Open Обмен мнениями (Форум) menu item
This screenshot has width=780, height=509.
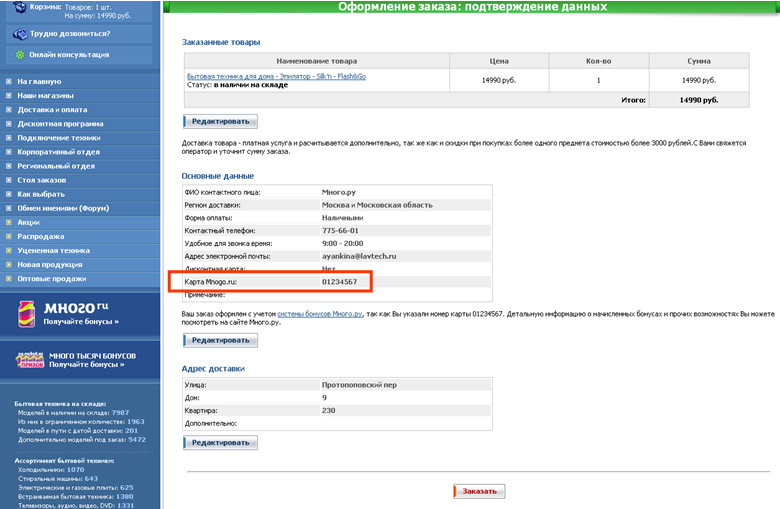coord(63,208)
